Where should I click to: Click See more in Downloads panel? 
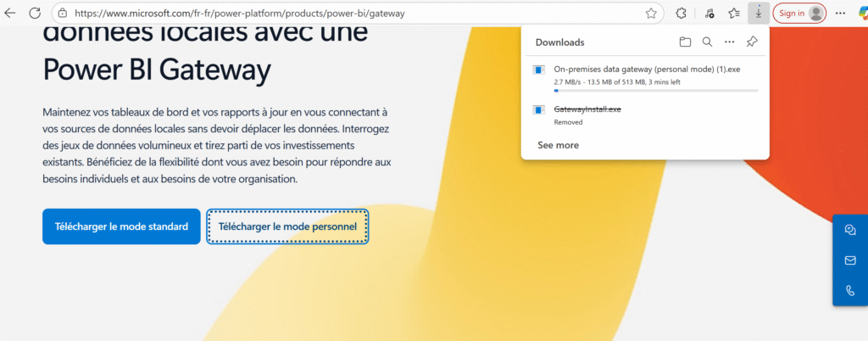click(558, 145)
